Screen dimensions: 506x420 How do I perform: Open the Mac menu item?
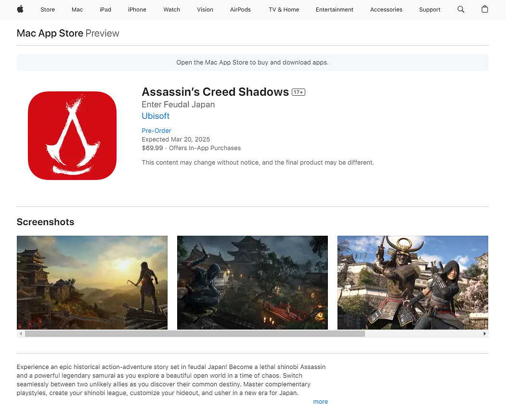[77, 10]
